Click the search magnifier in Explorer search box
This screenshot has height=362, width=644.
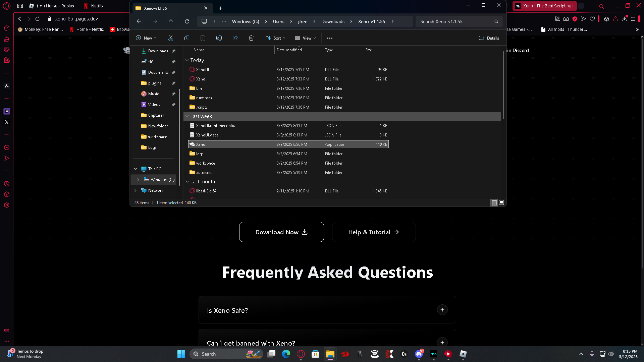coord(496,21)
